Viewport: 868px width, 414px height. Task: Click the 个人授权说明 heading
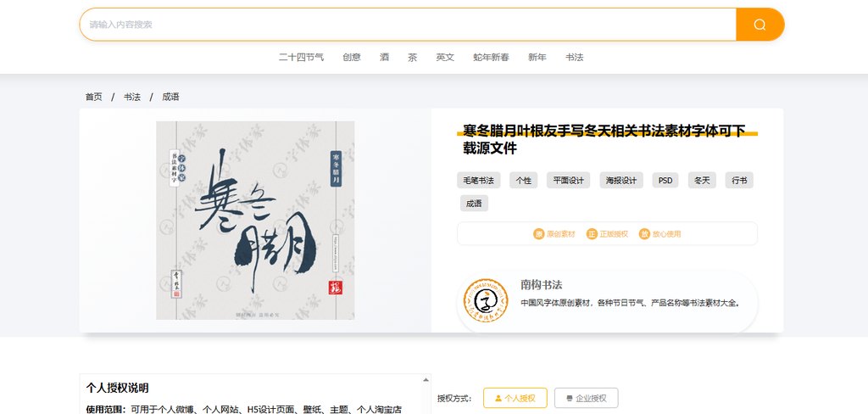point(117,388)
